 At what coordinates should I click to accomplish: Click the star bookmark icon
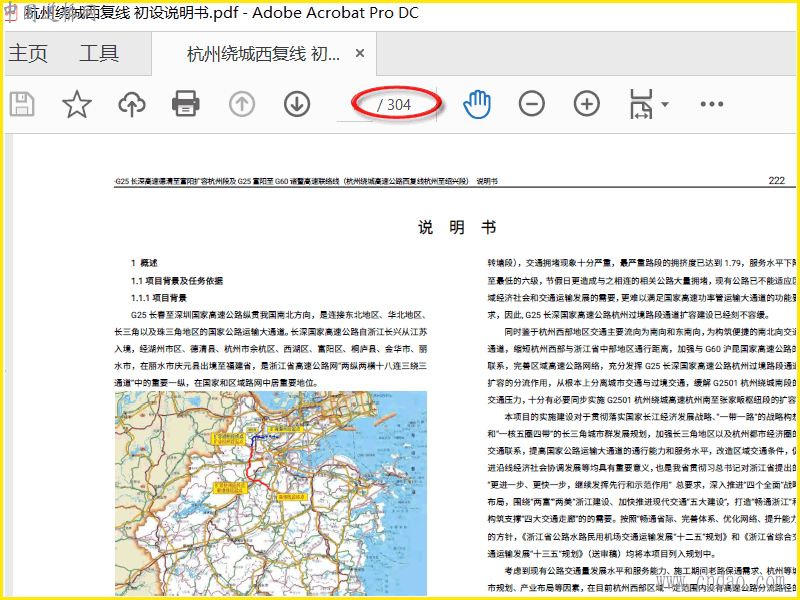(x=77, y=104)
